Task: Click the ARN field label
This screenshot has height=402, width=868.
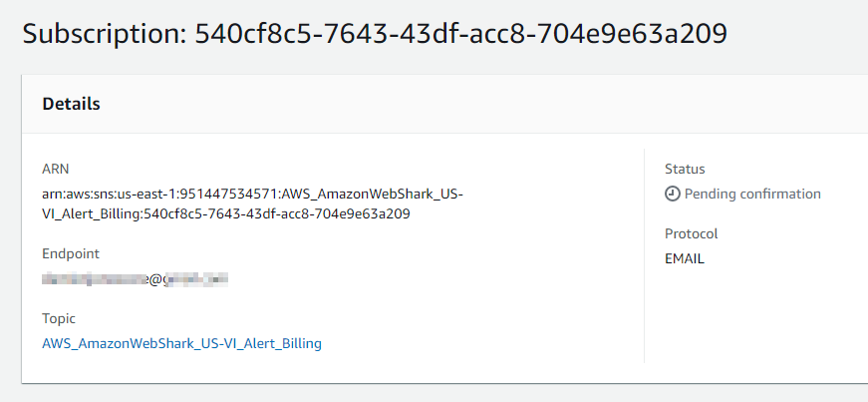Action: pyautogui.click(x=56, y=169)
